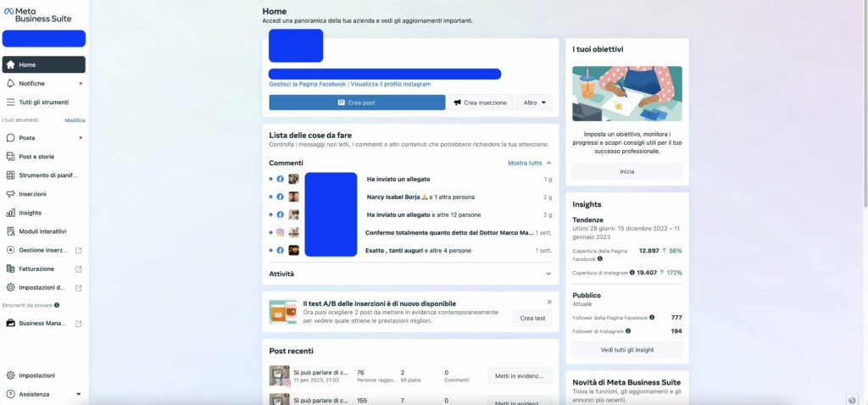The width and height of the screenshot is (868, 405).
Task: Click the external link icon beside Gestione inserzioni
Action: click(x=79, y=251)
